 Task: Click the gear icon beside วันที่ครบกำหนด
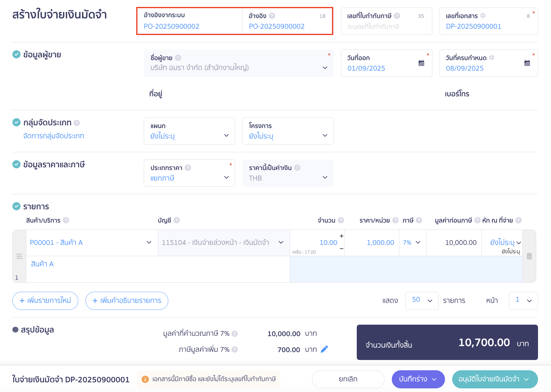click(491, 58)
